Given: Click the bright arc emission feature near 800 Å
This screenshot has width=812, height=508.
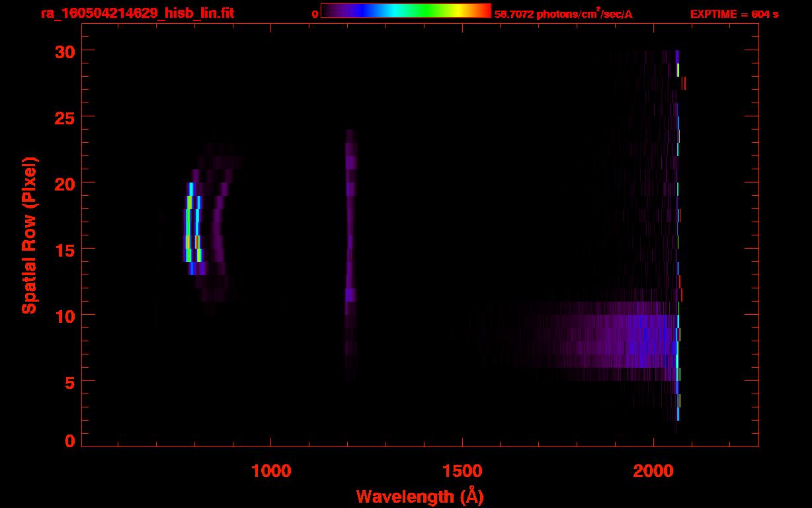Looking at the screenshot, I should click(193, 228).
